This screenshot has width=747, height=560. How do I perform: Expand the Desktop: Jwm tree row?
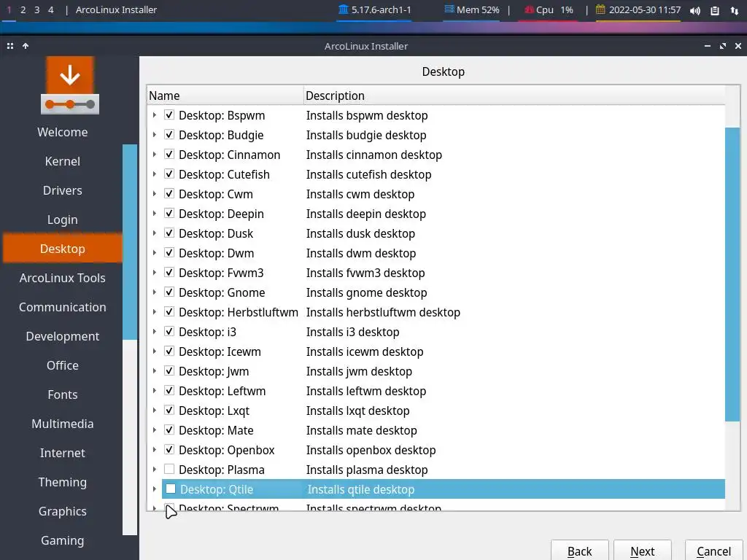[155, 371]
